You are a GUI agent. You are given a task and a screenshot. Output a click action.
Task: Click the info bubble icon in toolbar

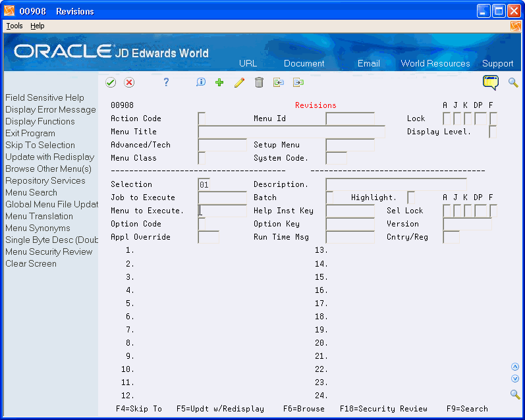click(x=200, y=82)
